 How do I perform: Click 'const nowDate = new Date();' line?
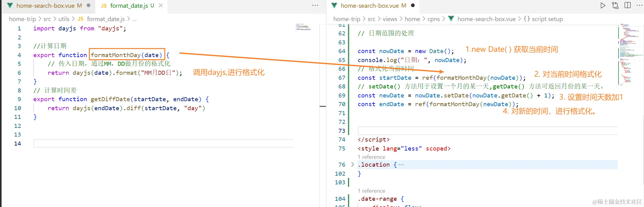click(406, 51)
